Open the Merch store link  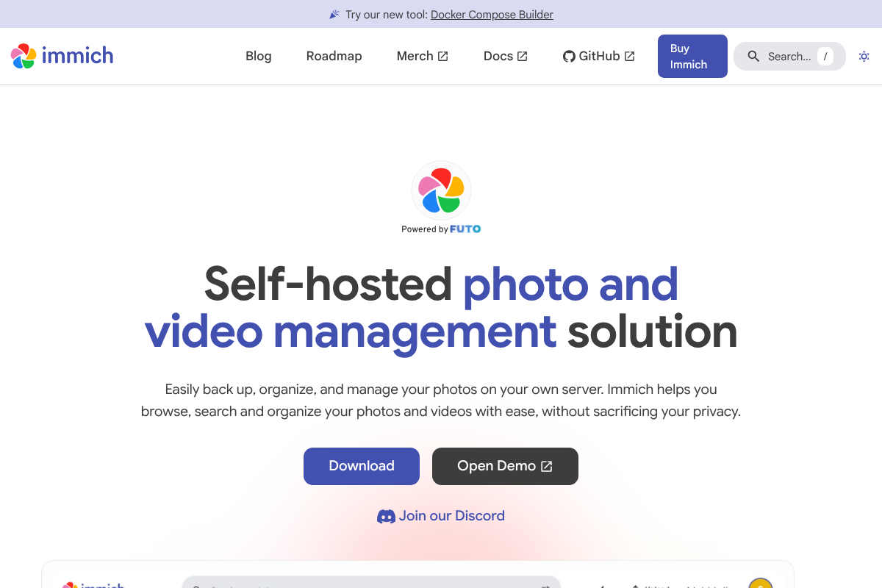(423, 56)
